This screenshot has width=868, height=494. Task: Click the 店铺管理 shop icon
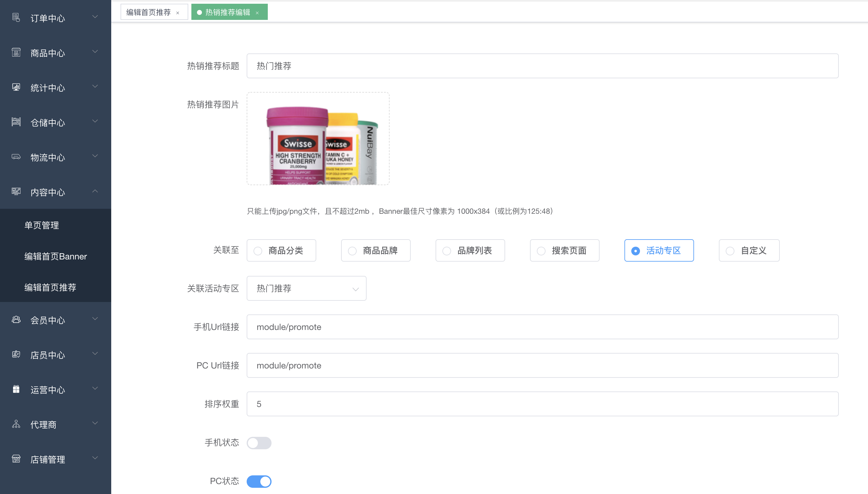pyautogui.click(x=16, y=459)
